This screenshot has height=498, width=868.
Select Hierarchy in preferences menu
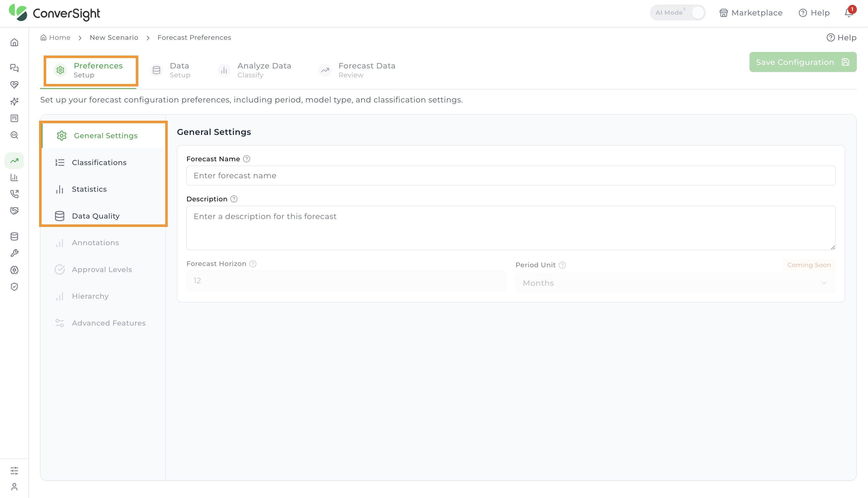click(x=103, y=296)
